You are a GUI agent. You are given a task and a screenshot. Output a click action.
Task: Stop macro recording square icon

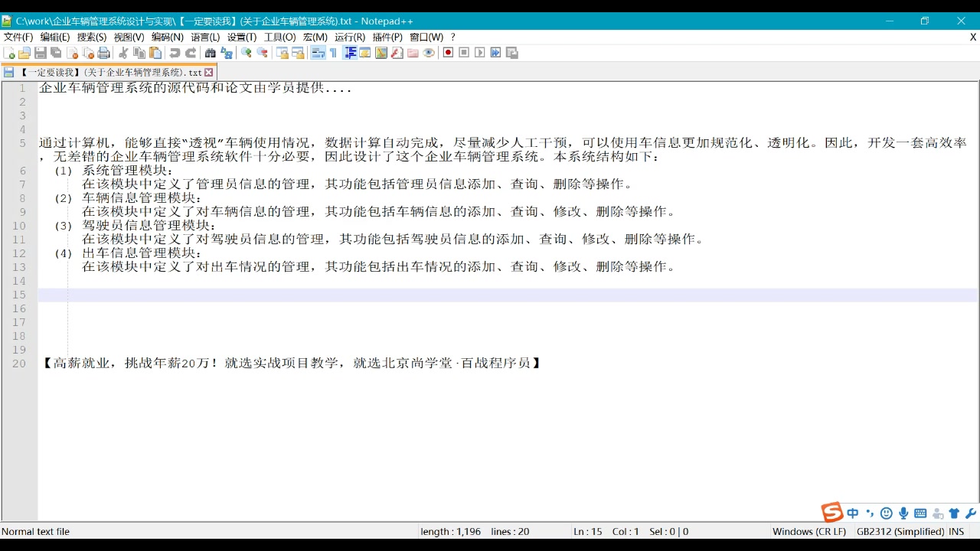tap(464, 53)
